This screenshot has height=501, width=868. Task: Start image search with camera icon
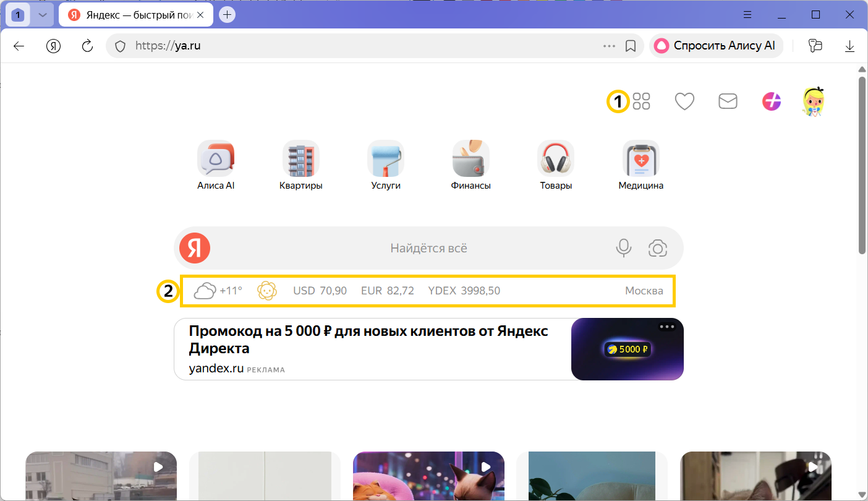click(658, 248)
